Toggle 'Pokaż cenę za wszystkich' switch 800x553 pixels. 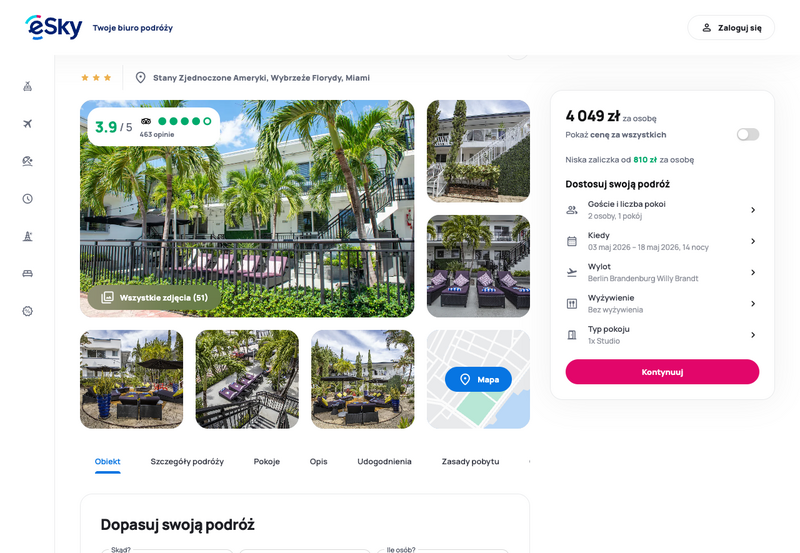[747, 134]
